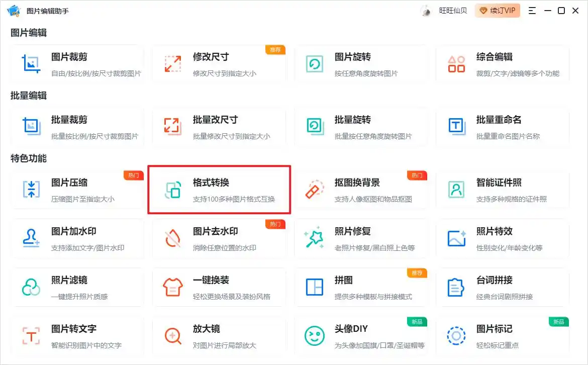
Task: Launch the 图片压缩 image compression tool
Action: pyautogui.click(x=76, y=189)
